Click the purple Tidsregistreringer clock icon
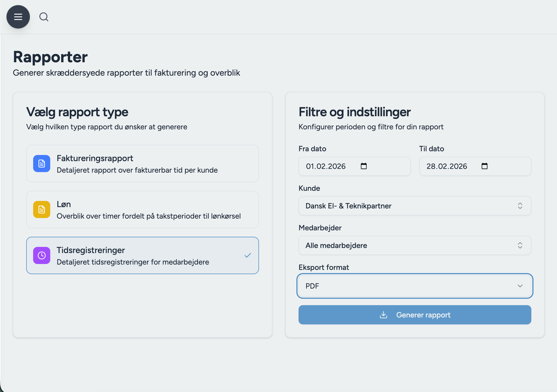Image resolution: width=557 pixels, height=392 pixels. tap(42, 255)
